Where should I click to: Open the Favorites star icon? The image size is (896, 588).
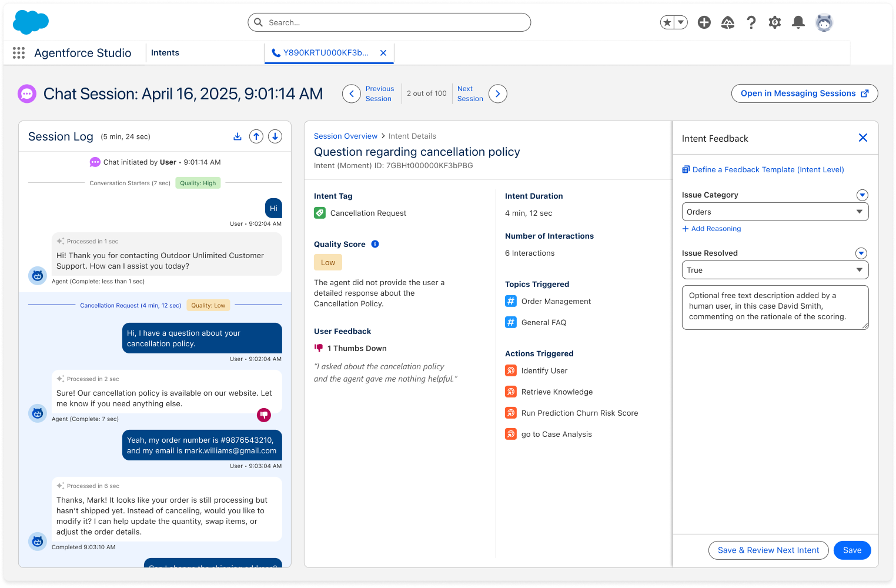pos(667,22)
